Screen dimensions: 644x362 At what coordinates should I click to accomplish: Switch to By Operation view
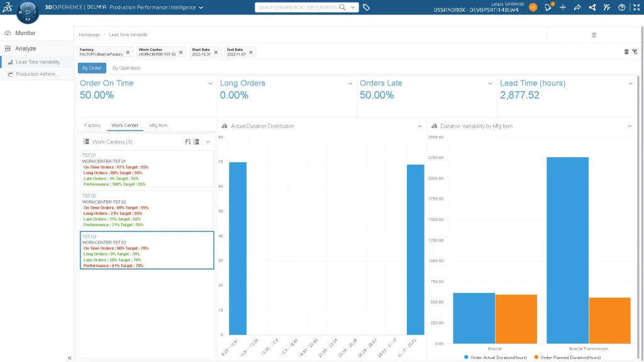[126, 68]
